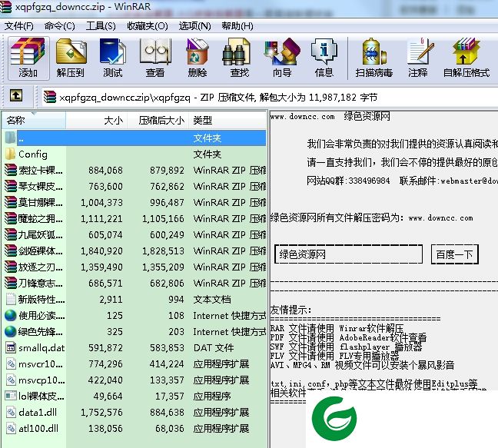
Task: Click packed size value 1,105,166
Action: (163, 219)
